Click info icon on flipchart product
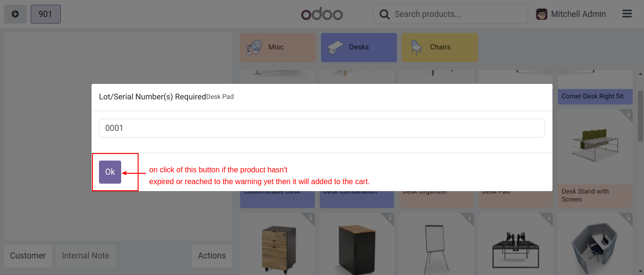 pyautogui.click(x=470, y=218)
